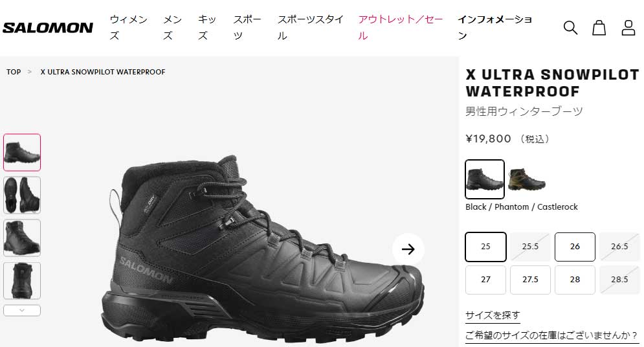The image size is (644, 347).
Task: Select the first boot side-view thumbnail
Action: click(22, 152)
